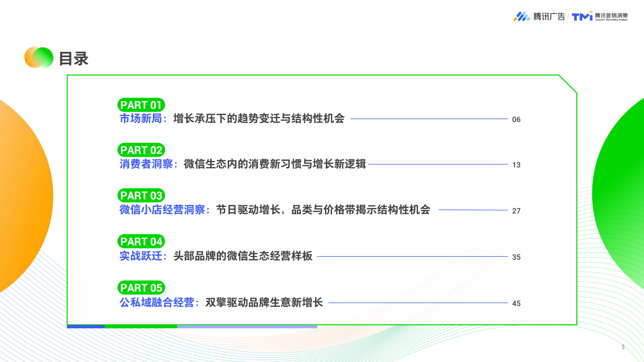Click the Tencent Ads logo icon
This screenshot has height=362, width=644.
point(521,17)
